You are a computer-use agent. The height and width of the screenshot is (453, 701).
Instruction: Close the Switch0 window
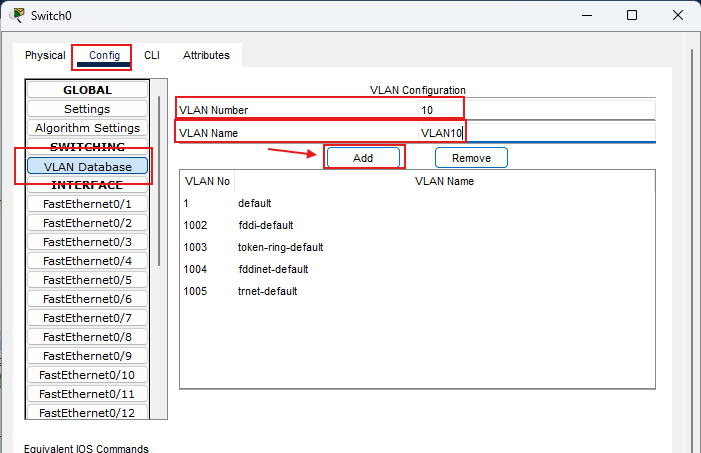[x=678, y=15]
